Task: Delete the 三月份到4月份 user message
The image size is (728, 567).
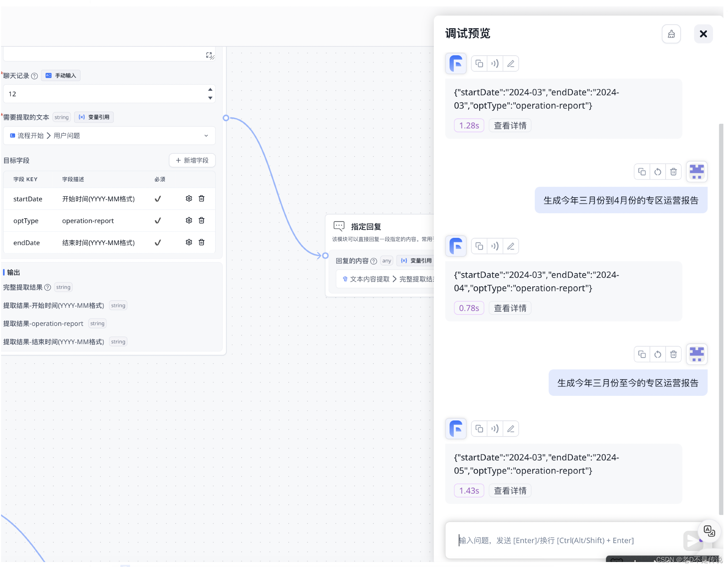Action: 673,172
